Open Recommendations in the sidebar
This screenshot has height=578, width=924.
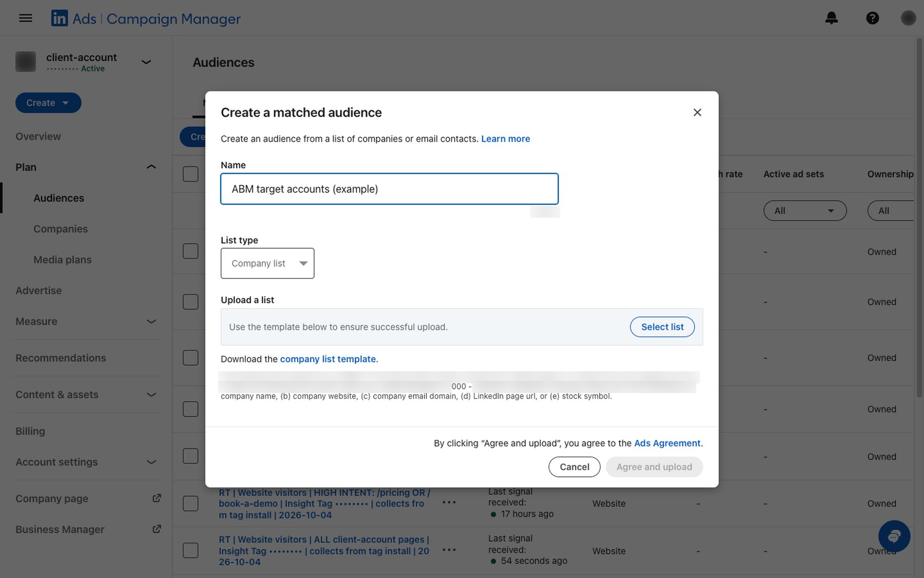[61, 358]
